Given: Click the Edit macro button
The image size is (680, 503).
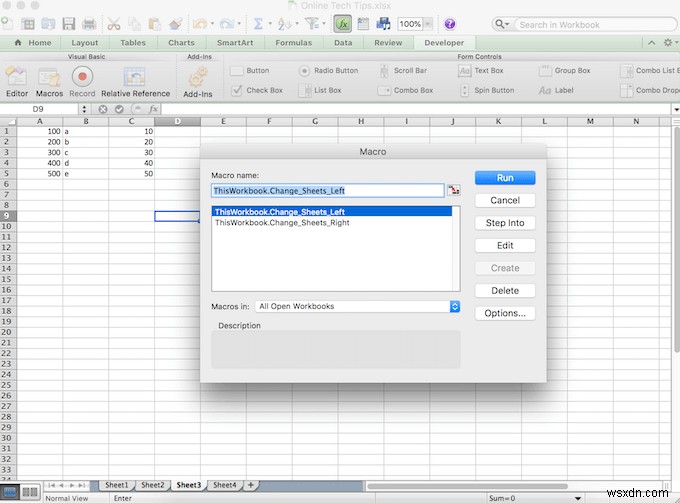Looking at the screenshot, I should pos(505,245).
